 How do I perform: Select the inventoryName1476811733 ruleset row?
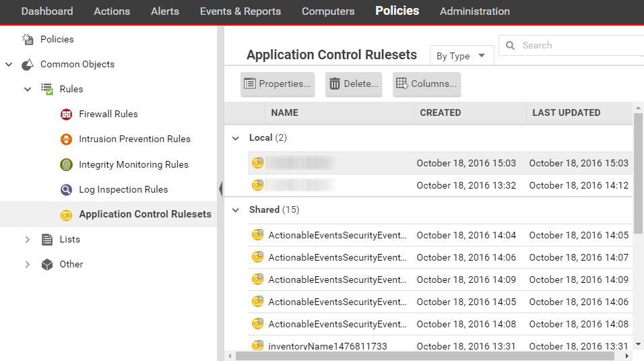tap(327, 346)
